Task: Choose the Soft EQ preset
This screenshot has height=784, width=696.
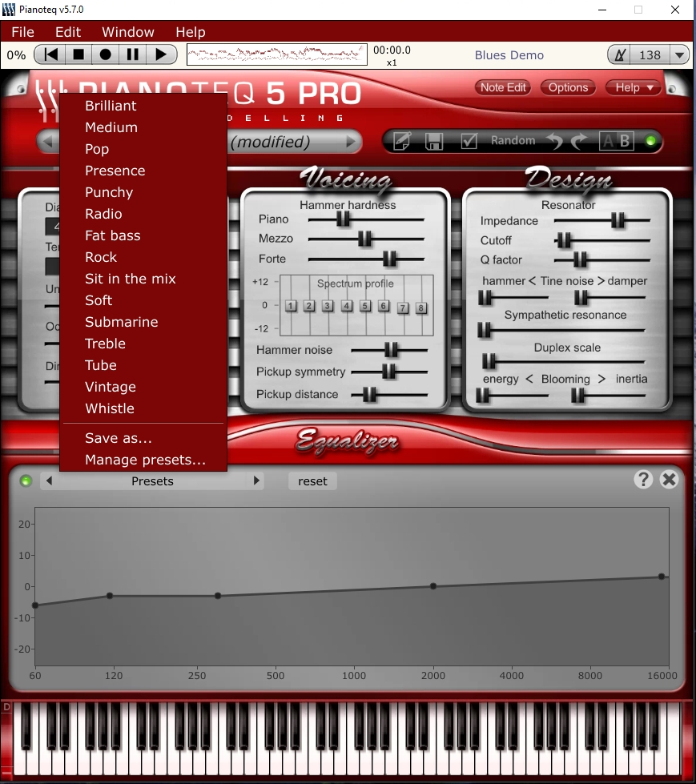Action: coord(143,300)
